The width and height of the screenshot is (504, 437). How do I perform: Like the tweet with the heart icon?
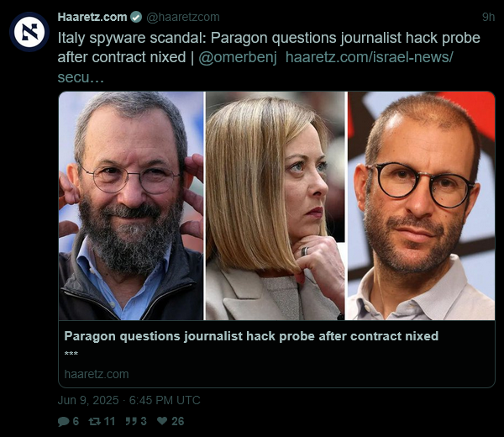(162, 421)
